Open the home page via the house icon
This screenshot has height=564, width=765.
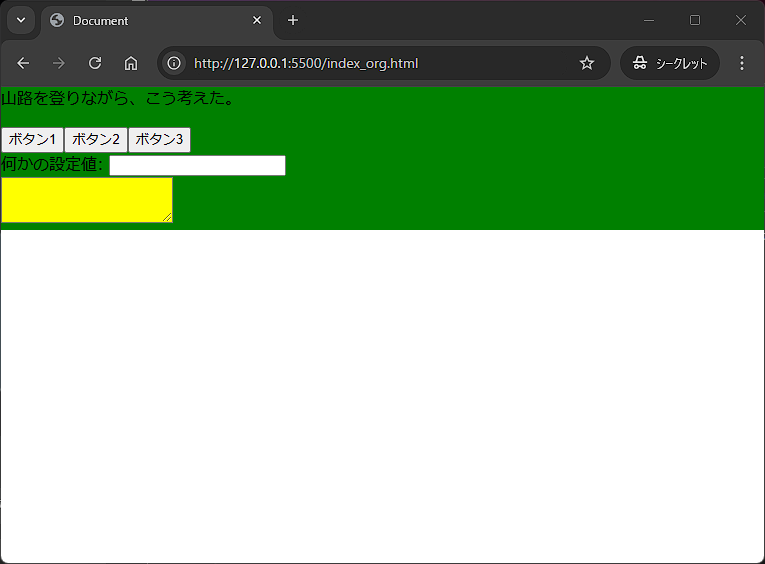[131, 63]
